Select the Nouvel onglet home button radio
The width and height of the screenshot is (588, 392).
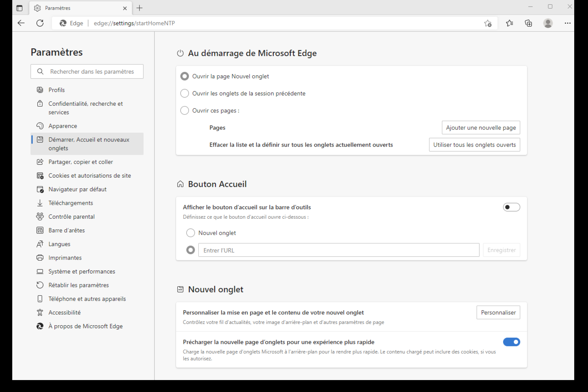tap(190, 233)
